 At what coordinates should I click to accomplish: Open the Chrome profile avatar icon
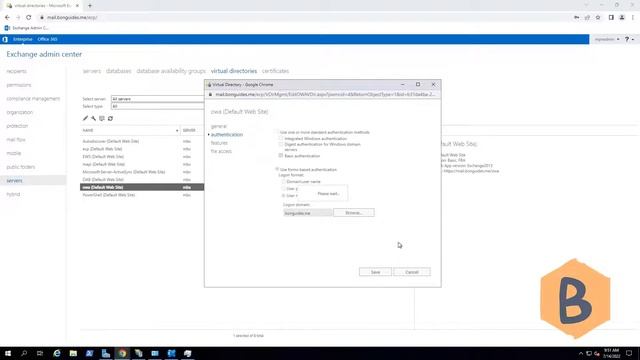[x=622, y=18]
